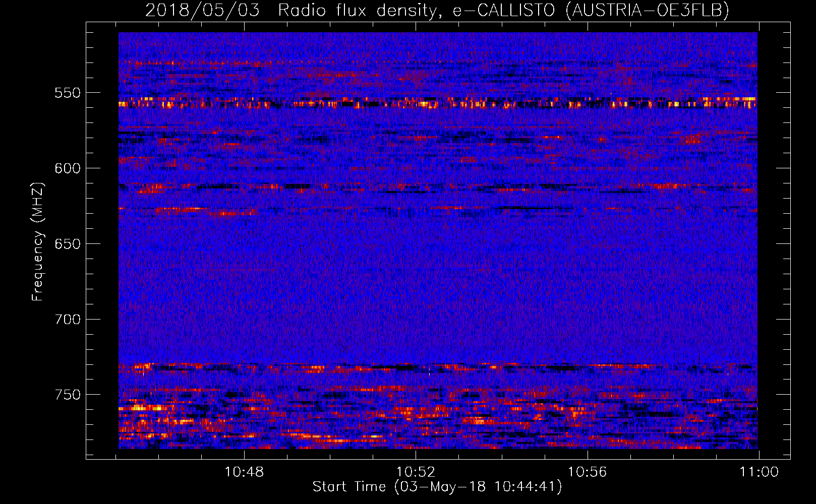
Task: Click the 550 frequency tick label
Action: pos(68,93)
